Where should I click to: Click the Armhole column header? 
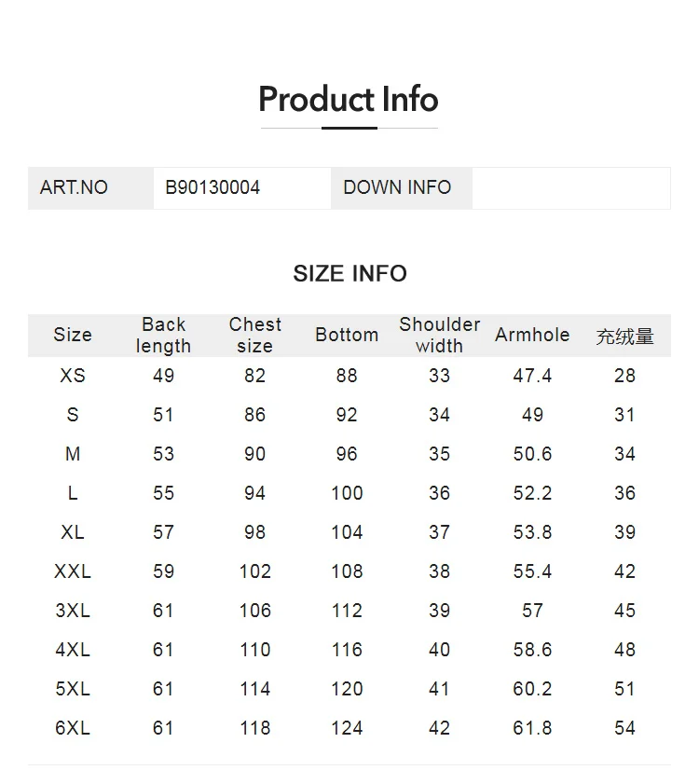pos(532,336)
